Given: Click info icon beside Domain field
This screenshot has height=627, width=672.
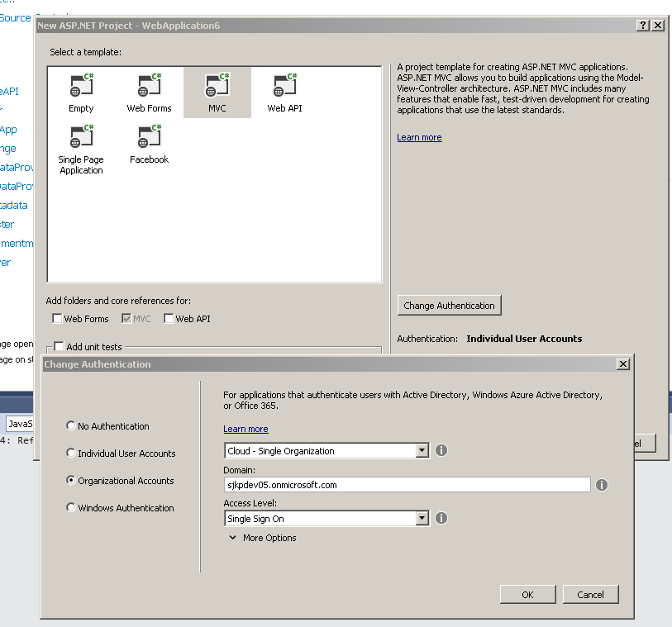Looking at the screenshot, I should point(602,485).
